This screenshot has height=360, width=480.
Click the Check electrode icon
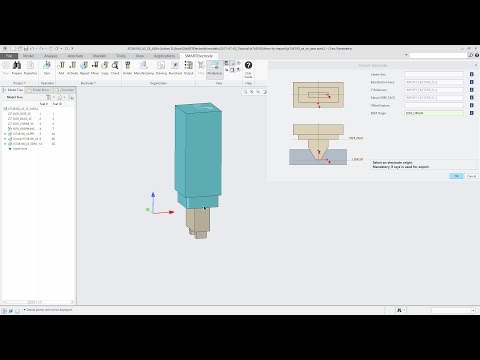click(115, 68)
